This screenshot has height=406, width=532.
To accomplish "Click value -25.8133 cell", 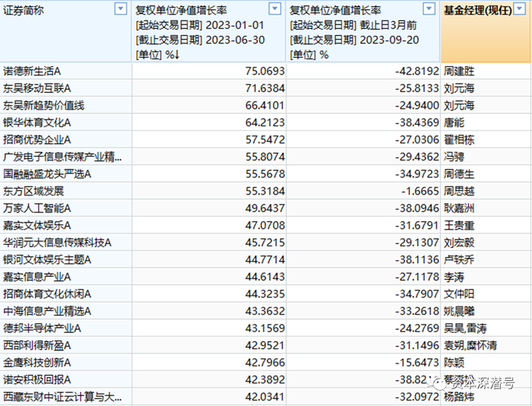I will [417, 89].
